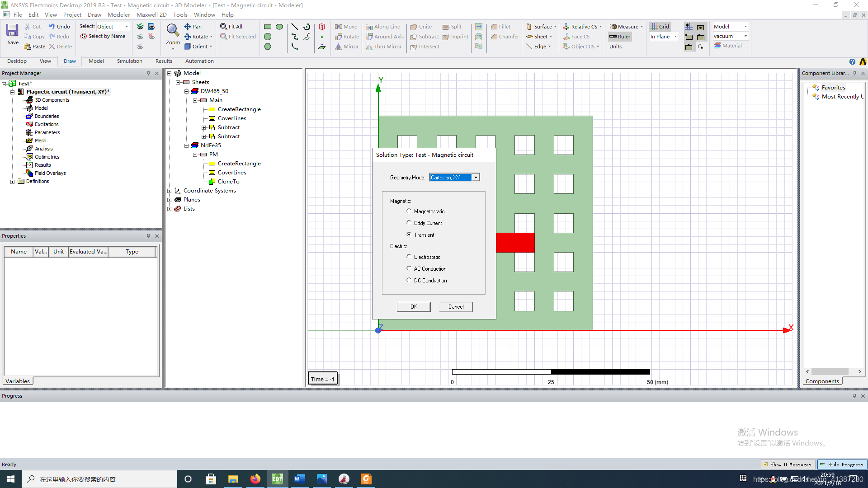
Task: Select the Draw Line tool
Action: 295,27
